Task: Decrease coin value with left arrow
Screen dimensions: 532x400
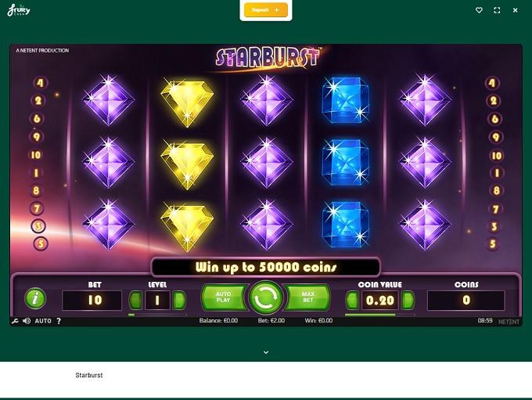Action: coord(352,300)
